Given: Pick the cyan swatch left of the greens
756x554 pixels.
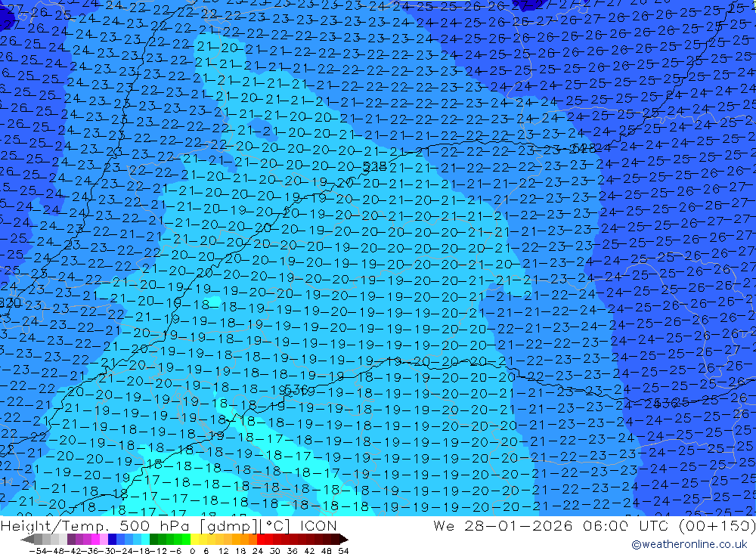Looking at the screenshot, I should coord(145,539).
